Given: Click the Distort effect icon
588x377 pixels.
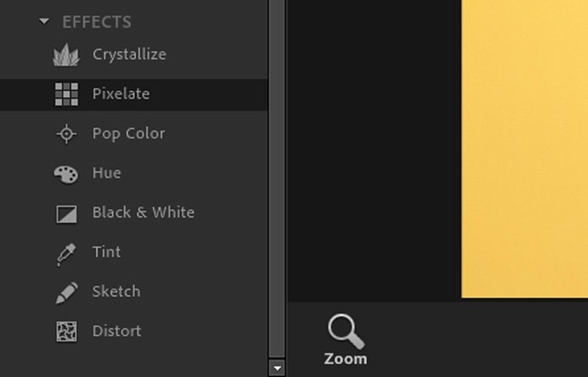Looking at the screenshot, I should (66, 332).
